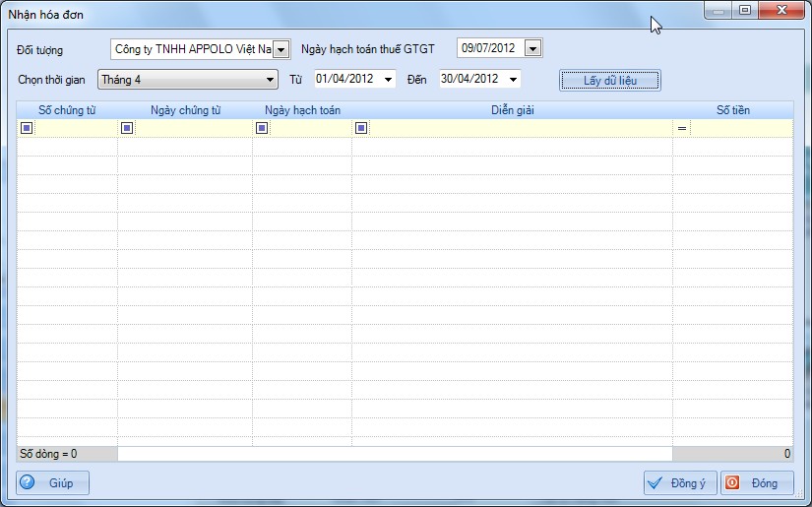Screen dimensions: 812x507
Task: Sort by Ngày chứng từ column header
Action: (185, 110)
